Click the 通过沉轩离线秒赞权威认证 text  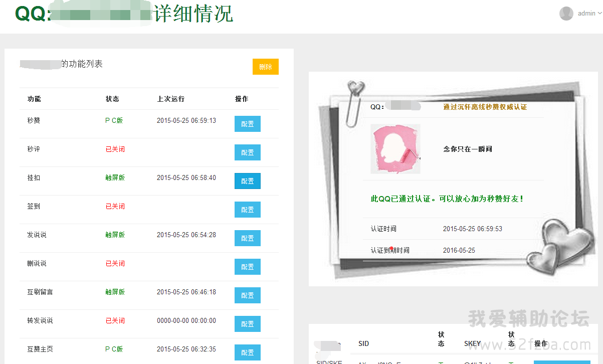point(485,107)
